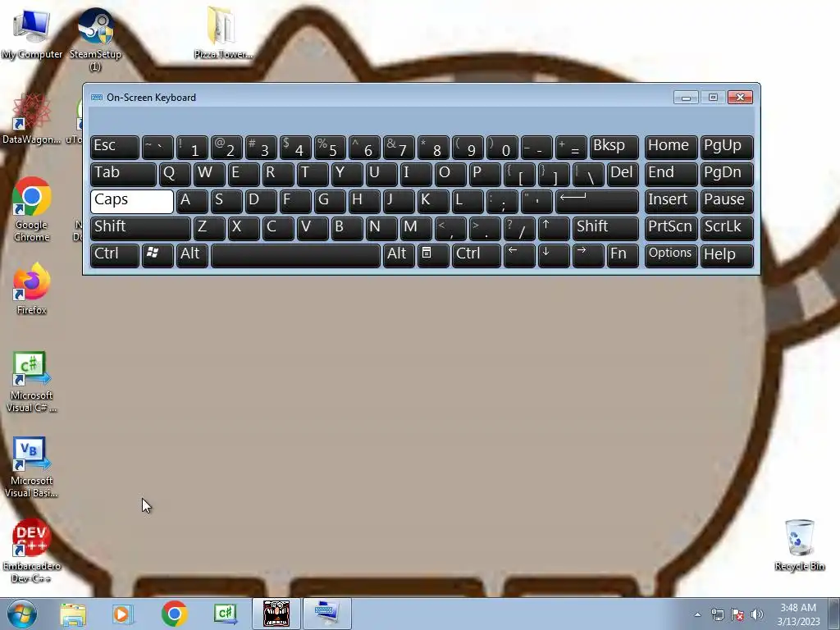Open the network tray icon
840x630 pixels.
pyautogui.click(x=717, y=614)
